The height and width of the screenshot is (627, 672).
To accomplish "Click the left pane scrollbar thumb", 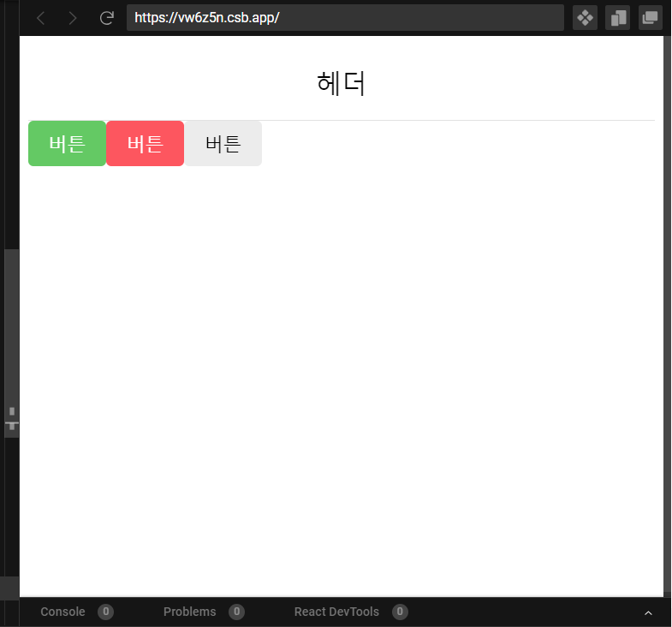I will [12, 343].
